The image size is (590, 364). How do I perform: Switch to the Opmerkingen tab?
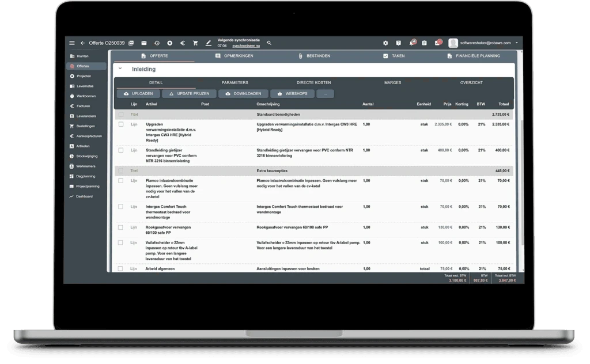(x=235, y=56)
